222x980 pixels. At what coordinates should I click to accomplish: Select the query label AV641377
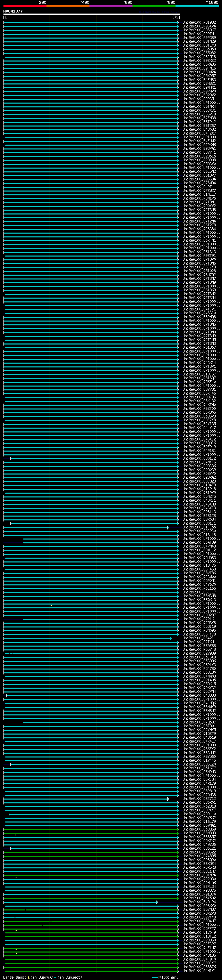tap(13, 11)
